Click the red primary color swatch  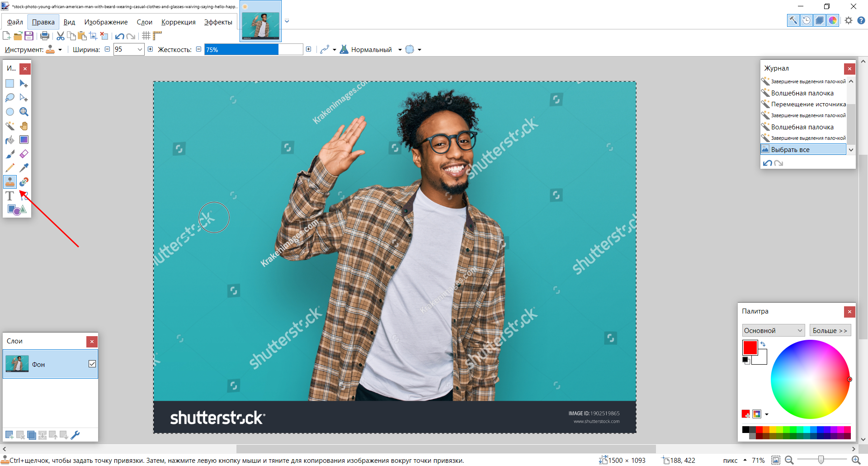tap(750, 348)
